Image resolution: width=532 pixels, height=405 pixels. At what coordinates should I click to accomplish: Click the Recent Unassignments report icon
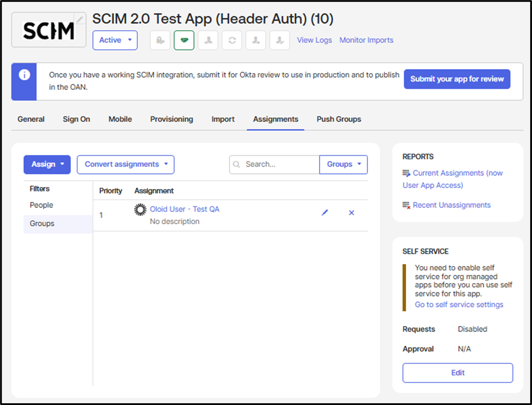click(407, 205)
